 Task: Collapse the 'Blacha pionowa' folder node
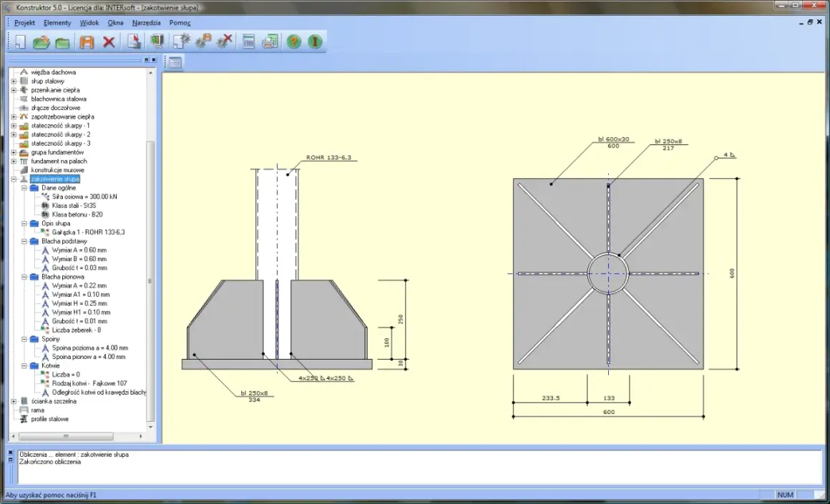(x=24, y=277)
